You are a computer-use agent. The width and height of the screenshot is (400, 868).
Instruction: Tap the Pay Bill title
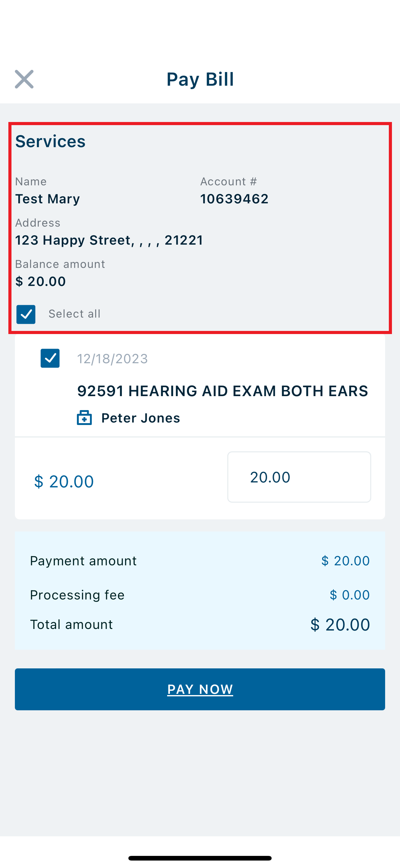click(200, 79)
